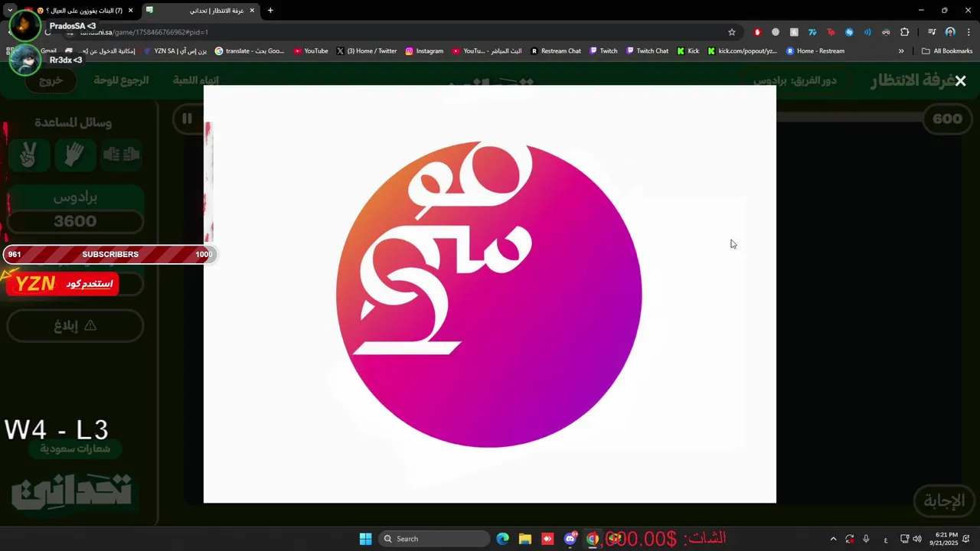Viewport: 980px width, 551px height.
Task: Open Discord from taskbar
Action: [570, 539]
